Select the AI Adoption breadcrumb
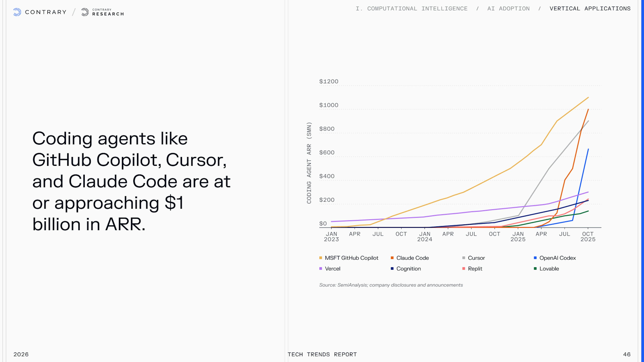The height and width of the screenshot is (362, 644). pos(508,9)
